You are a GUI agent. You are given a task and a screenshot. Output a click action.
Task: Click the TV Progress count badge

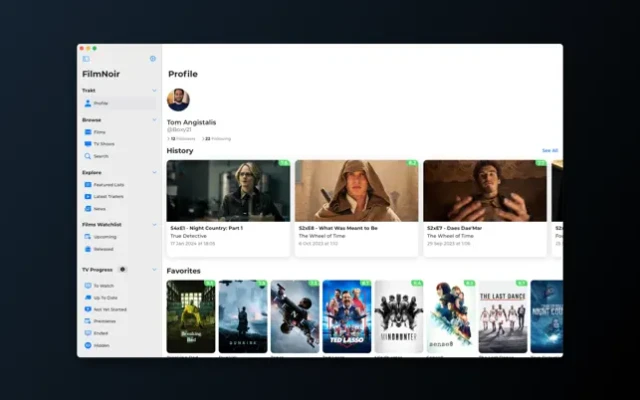click(122, 269)
